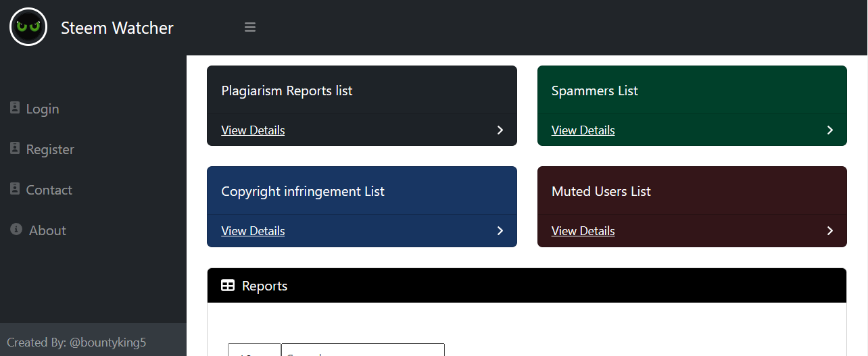Click the About info circle icon
This screenshot has width=868, height=356.
[16, 229]
